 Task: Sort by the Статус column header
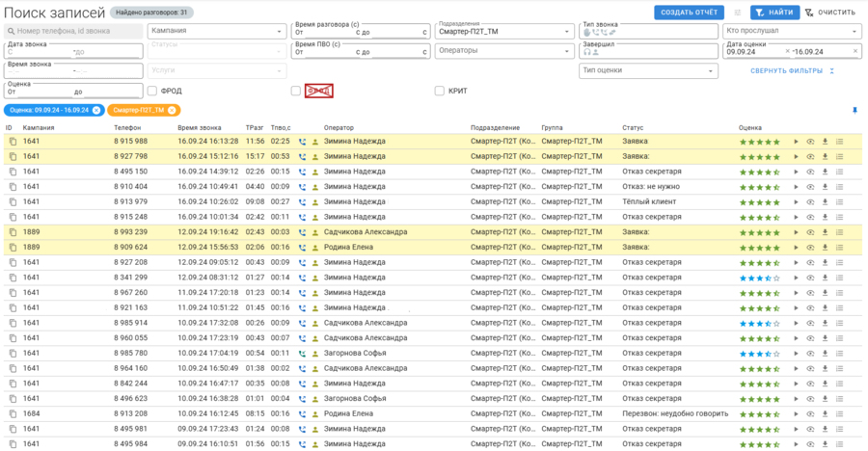pyautogui.click(x=632, y=128)
